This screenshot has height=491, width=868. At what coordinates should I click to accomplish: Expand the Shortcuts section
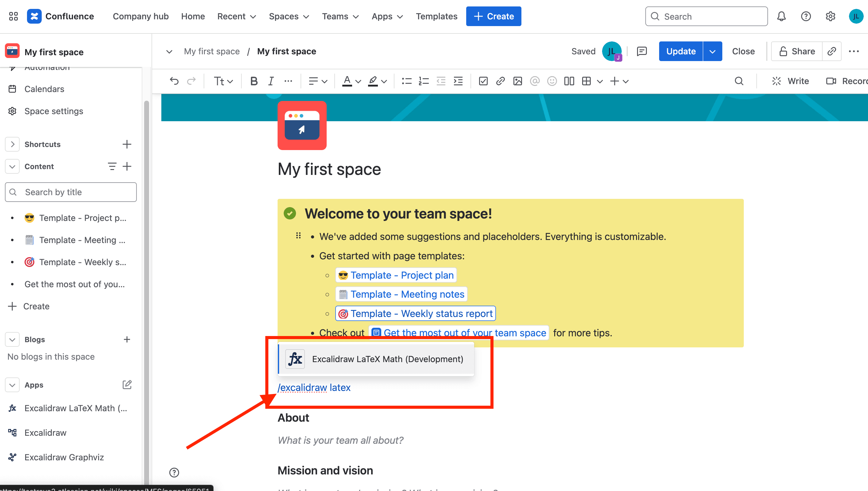[x=13, y=144]
